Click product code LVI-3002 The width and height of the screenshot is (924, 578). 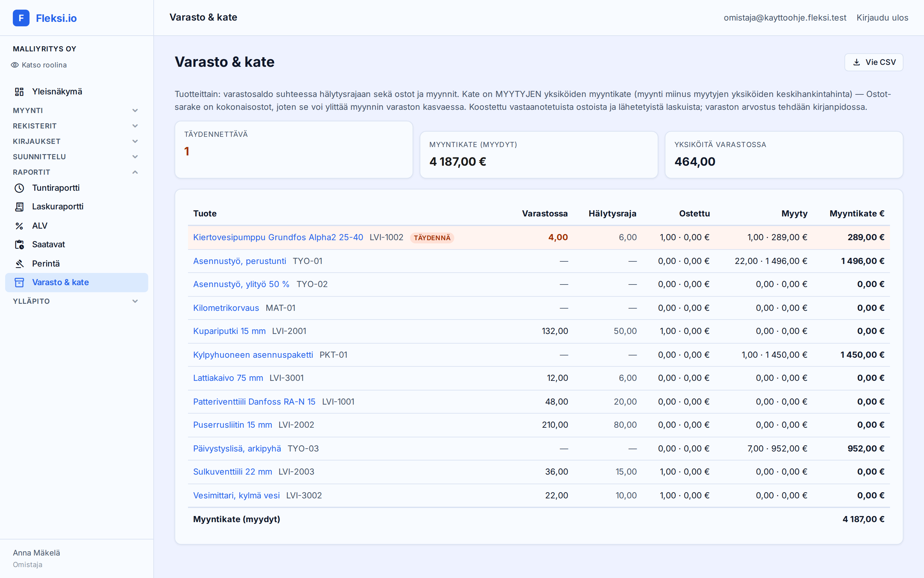(304, 495)
